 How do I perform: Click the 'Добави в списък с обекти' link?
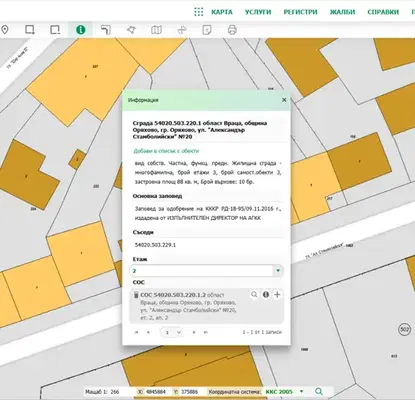point(166,151)
